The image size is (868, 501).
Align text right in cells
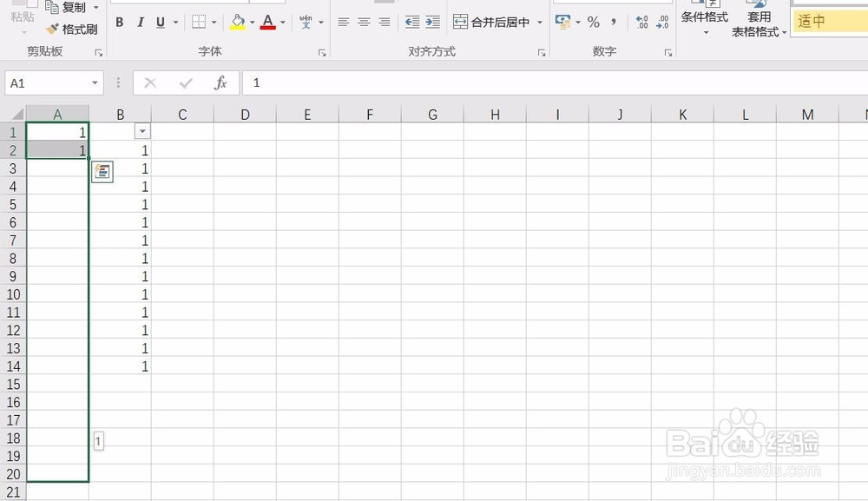[385, 23]
